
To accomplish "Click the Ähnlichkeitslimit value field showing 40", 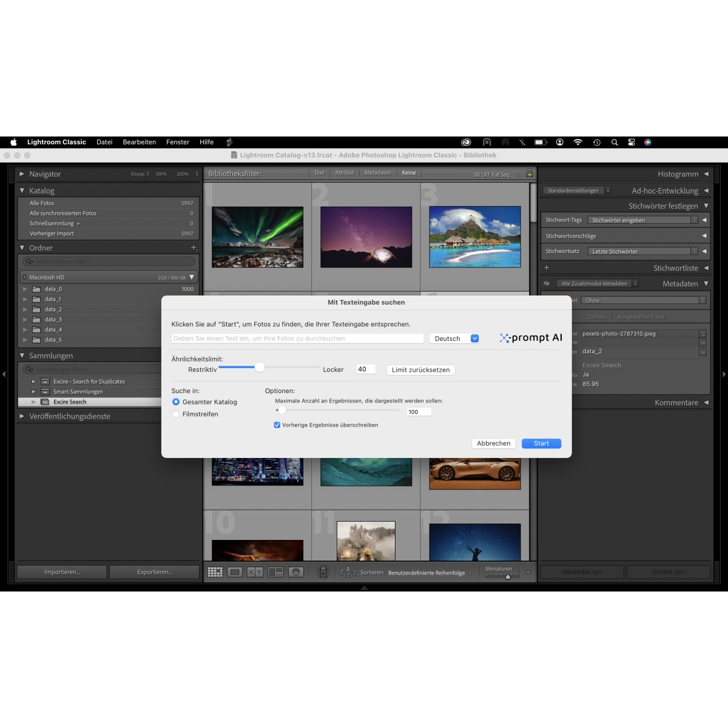I will pyautogui.click(x=366, y=369).
